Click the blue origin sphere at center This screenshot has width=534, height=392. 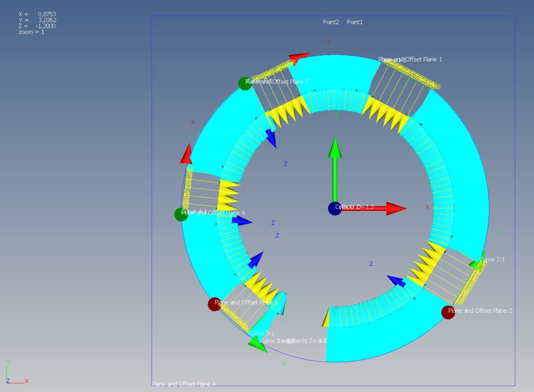tap(335, 208)
